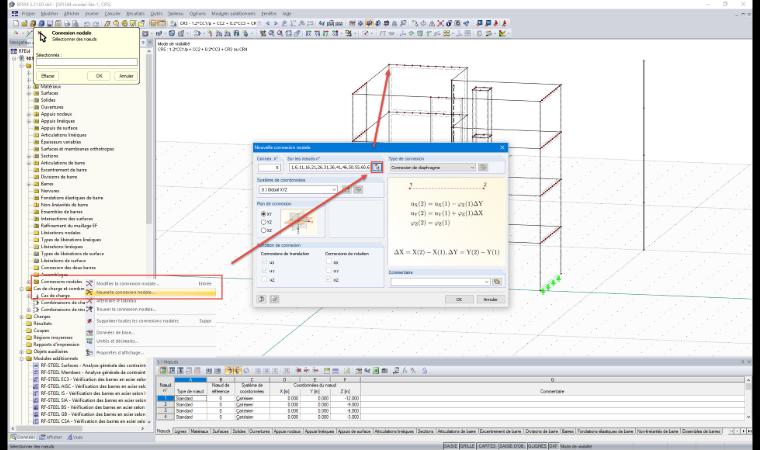760x450 pixels.
Task: Click Annuler in the Connexion nodale selection box
Action: click(126, 76)
